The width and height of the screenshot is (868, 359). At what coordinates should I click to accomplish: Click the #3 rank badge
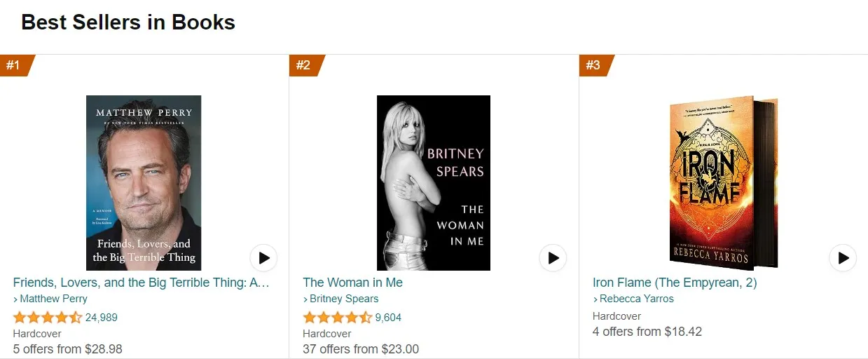(593, 65)
